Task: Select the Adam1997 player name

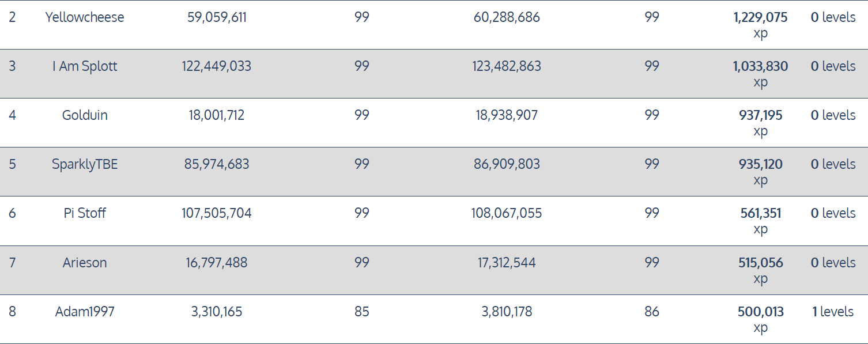Action: point(85,312)
